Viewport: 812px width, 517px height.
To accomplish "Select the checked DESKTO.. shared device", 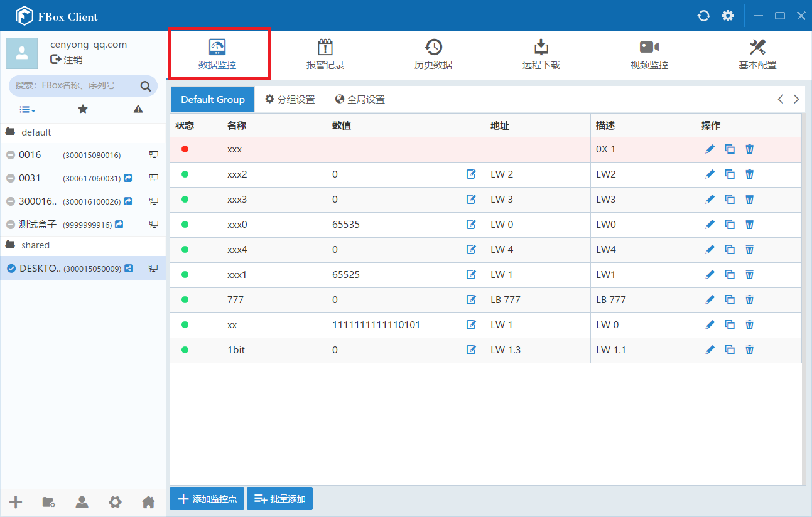I will point(83,268).
